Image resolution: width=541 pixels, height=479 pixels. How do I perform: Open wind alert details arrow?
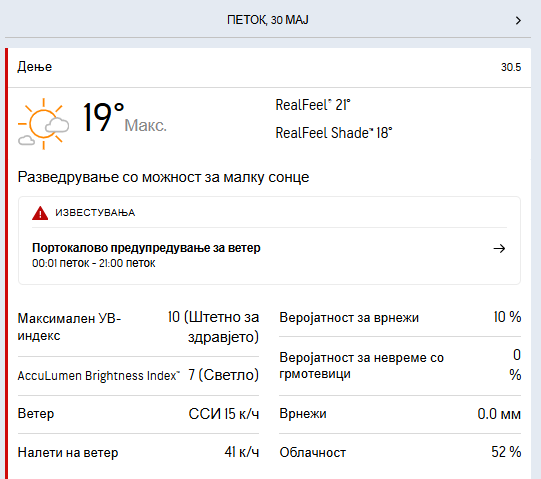[499, 248]
